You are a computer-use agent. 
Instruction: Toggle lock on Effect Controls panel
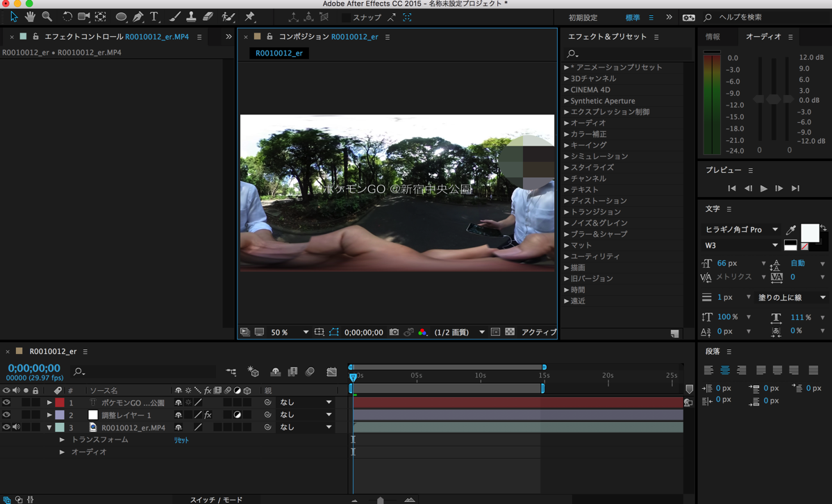pyautogui.click(x=35, y=37)
